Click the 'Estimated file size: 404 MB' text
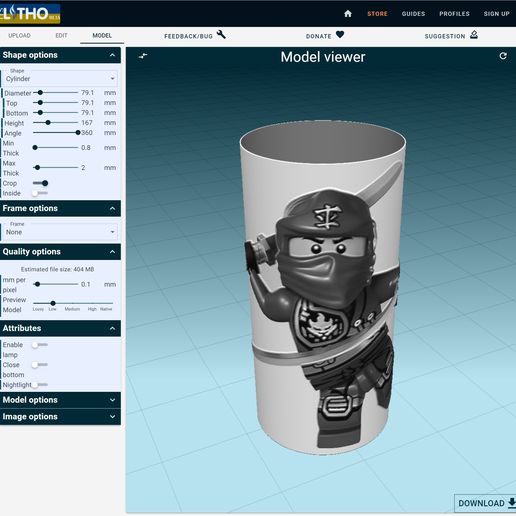 (57, 269)
